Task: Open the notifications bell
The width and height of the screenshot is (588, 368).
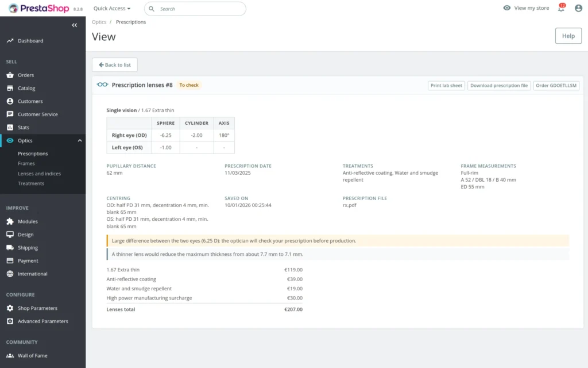Action: [561, 8]
